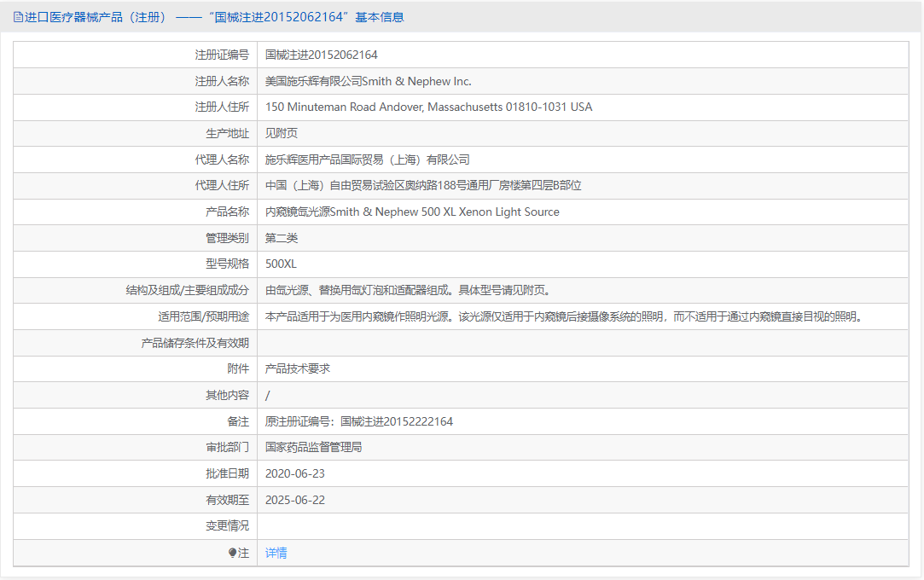Click the 变更情况 label
This screenshot has width=924, height=580.
tap(228, 525)
